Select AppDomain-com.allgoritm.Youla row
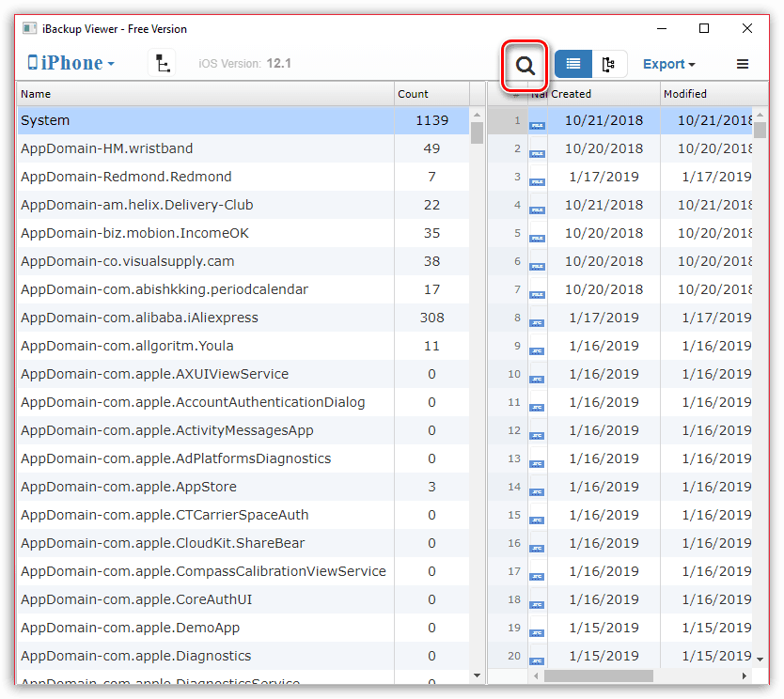The width and height of the screenshot is (784, 699). click(x=243, y=346)
